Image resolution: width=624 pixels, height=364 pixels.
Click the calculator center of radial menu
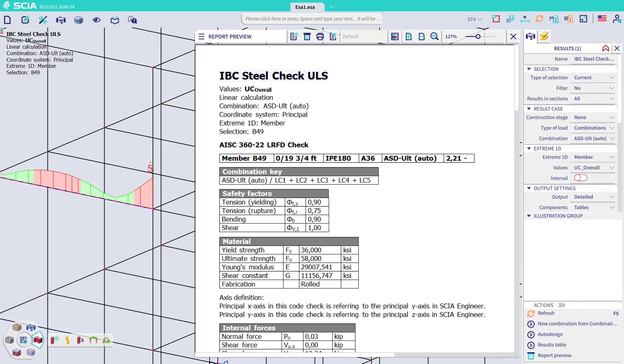click(x=23, y=340)
